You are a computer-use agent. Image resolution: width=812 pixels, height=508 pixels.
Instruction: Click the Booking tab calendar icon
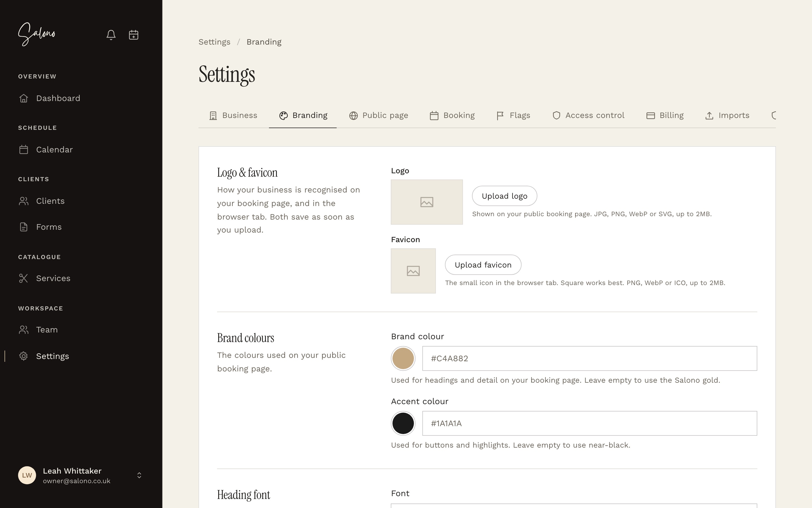coord(434,116)
